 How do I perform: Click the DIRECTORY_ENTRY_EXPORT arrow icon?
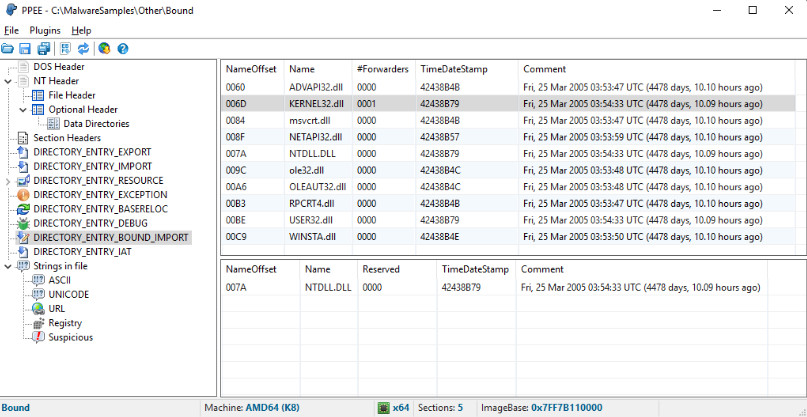click(23, 152)
